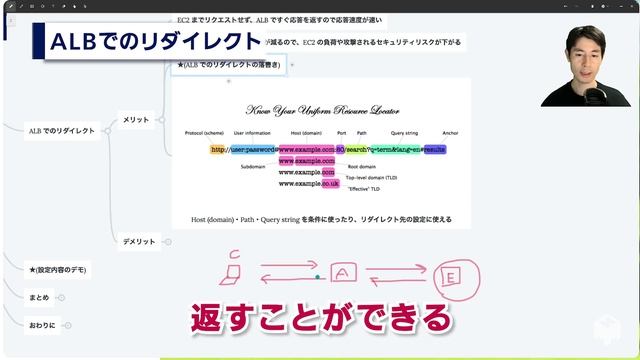The height and width of the screenshot is (360, 640).
Task: Open the side panel icon at left edge
Action: pos(11,20)
